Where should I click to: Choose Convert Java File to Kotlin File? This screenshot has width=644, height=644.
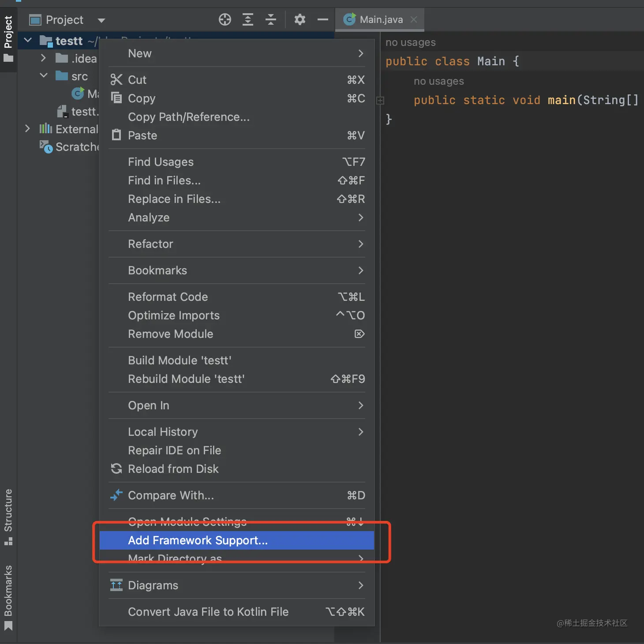click(x=237, y=612)
